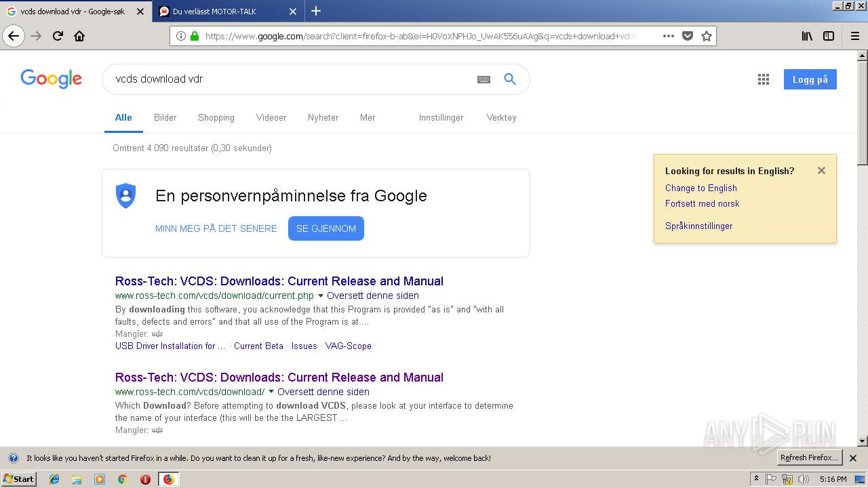This screenshot has height=488, width=868.
Task: Open Språkinnstillinger link
Action: click(699, 226)
